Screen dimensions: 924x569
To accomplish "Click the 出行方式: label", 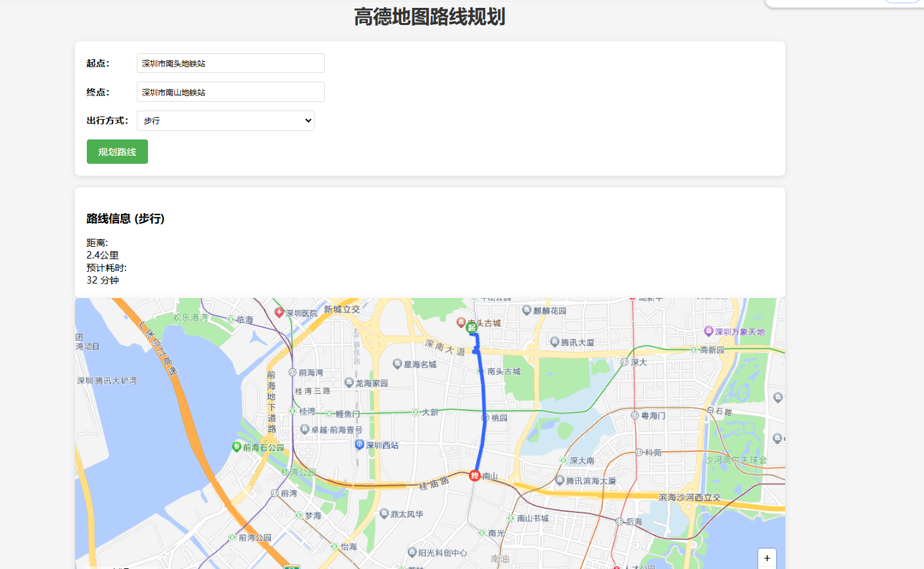I will tap(107, 120).
